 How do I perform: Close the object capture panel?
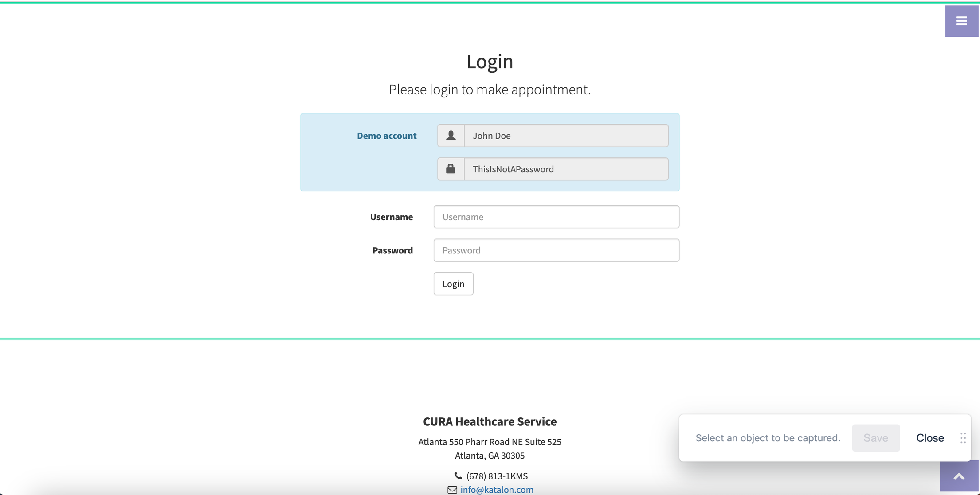(930, 438)
